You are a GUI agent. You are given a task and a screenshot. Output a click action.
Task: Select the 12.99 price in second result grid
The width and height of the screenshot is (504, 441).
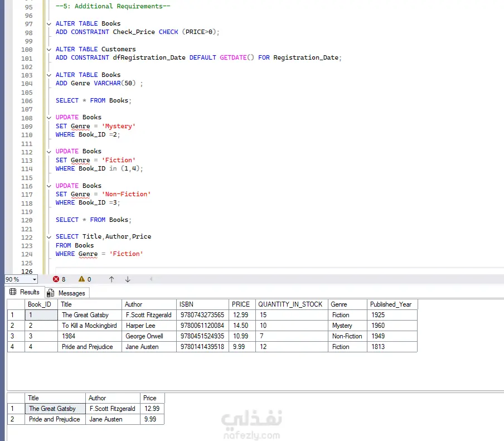[152, 409]
